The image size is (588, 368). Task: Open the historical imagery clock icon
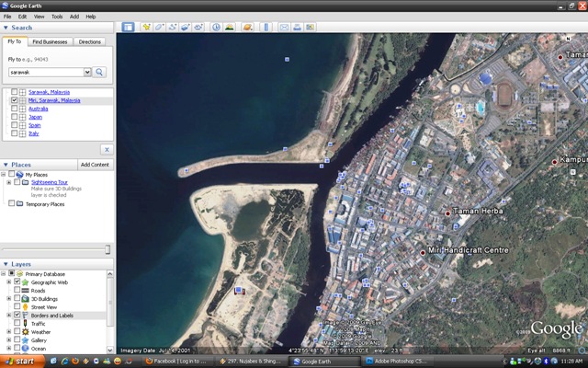tap(216, 27)
